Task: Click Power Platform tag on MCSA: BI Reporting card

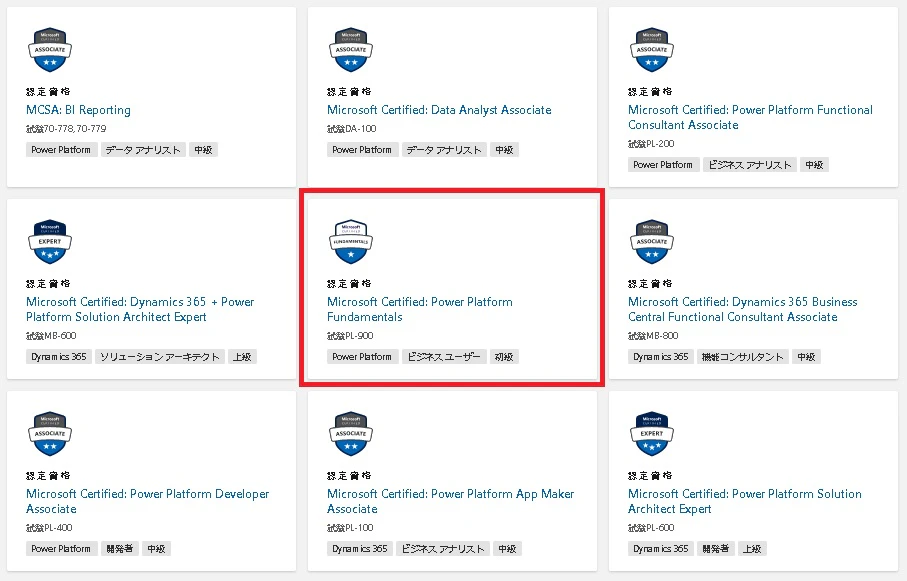Action: tap(61, 150)
